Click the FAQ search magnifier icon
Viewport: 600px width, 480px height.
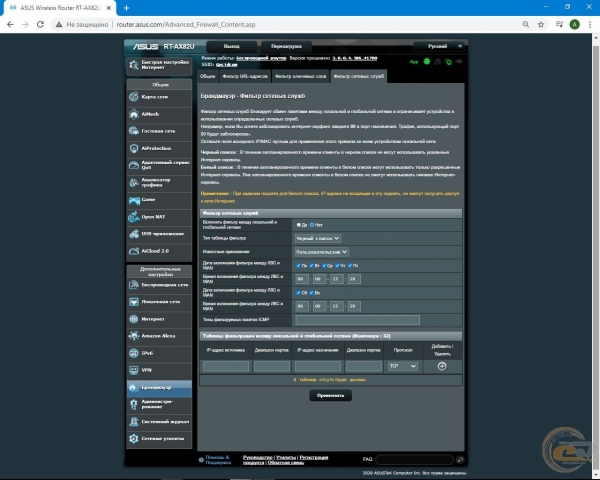[x=460, y=459]
